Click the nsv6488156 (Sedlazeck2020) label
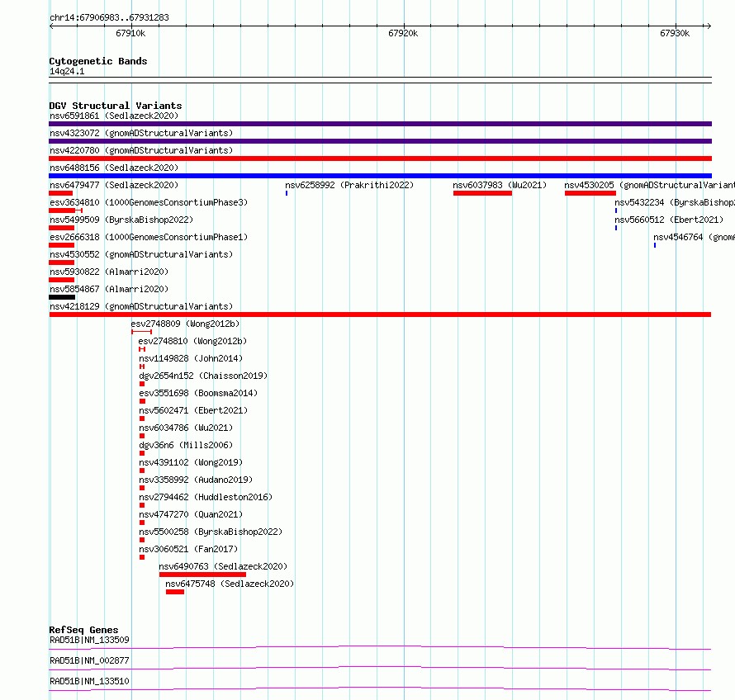 pos(114,168)
